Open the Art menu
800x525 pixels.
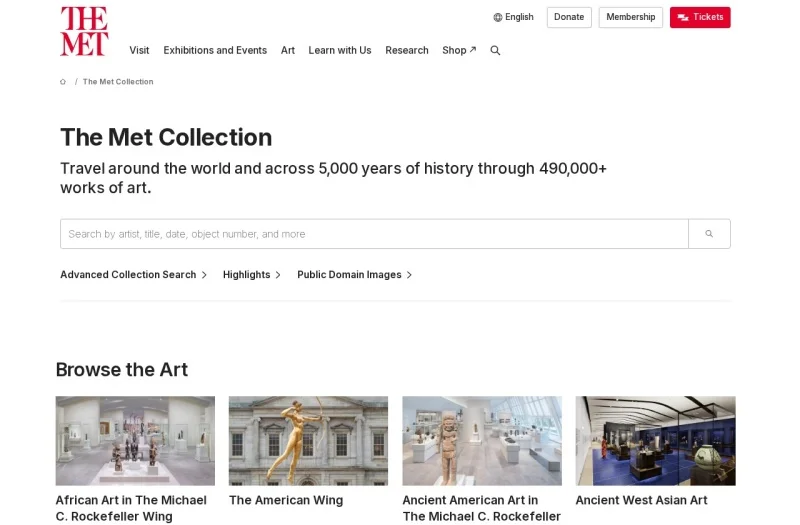click(x=288, y=51)
